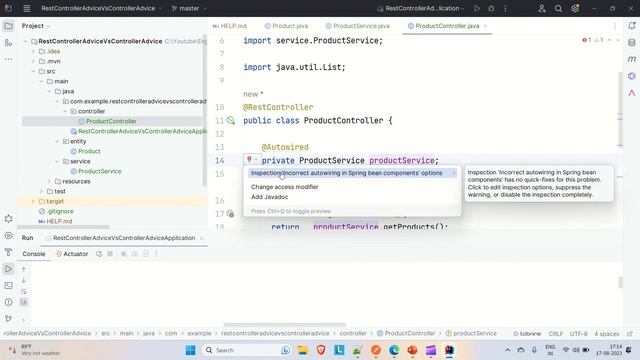
Task: Click line separator CRLF in status bar
Action: pos(556,333)
